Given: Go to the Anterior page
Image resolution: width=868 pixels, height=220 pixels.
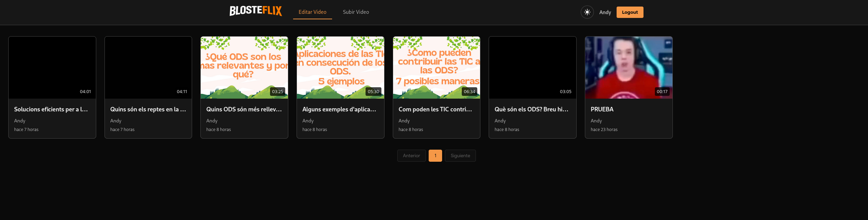Looking at the screenshot, I should tap(411, 156).
